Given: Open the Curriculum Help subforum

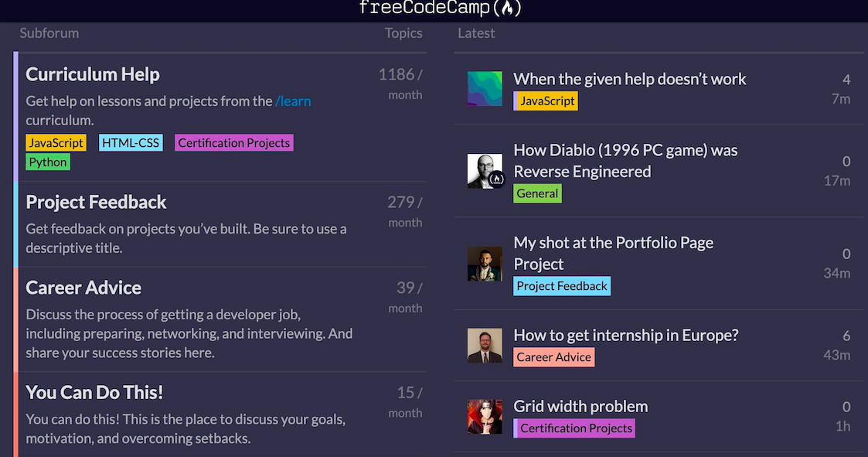Looking at the screenshot, I should pos(93,74).
